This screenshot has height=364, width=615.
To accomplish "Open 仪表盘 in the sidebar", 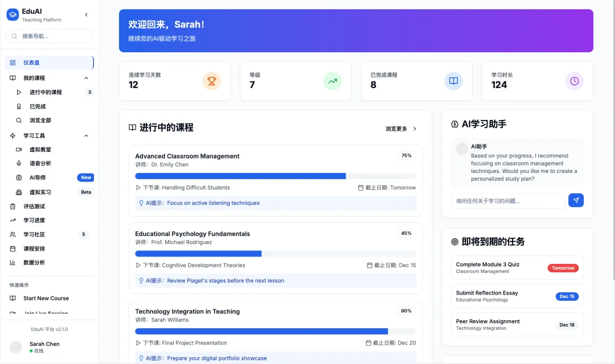I will [x=31, y=63].
